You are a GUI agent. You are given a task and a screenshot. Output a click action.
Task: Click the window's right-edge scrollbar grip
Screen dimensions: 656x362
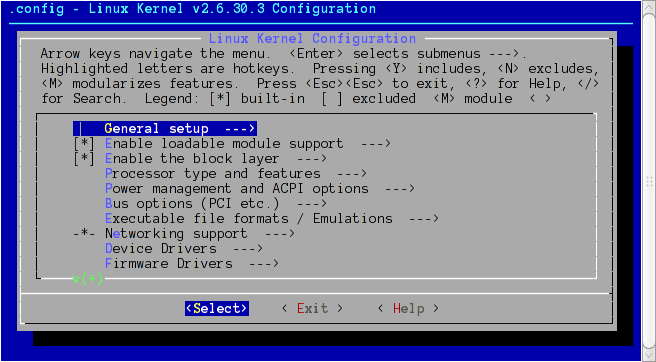(x=649, y=181)
